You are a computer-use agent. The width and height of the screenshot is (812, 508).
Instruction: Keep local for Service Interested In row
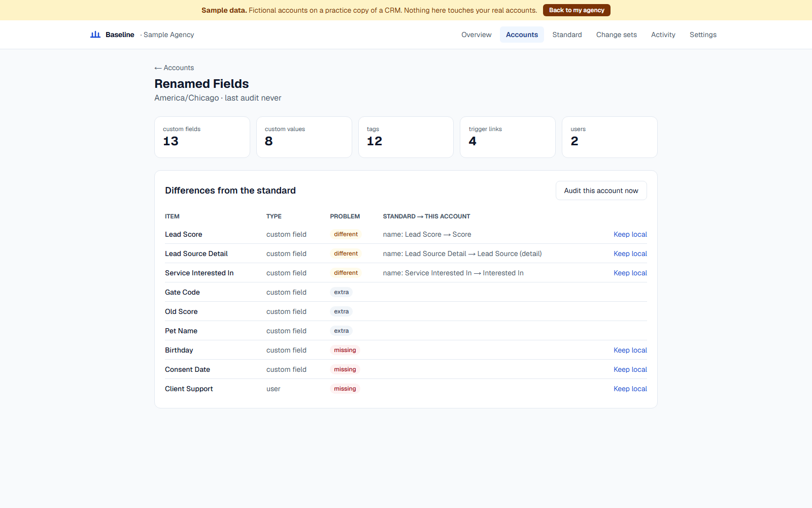630,273
